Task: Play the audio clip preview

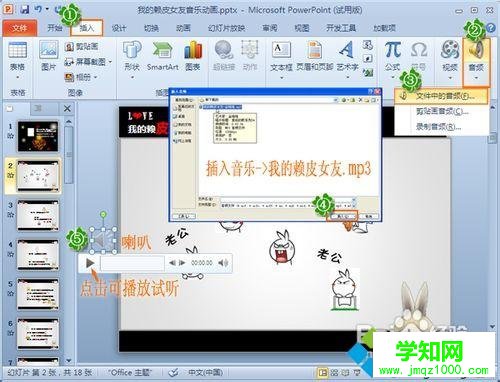Action: tap(90, 263)
